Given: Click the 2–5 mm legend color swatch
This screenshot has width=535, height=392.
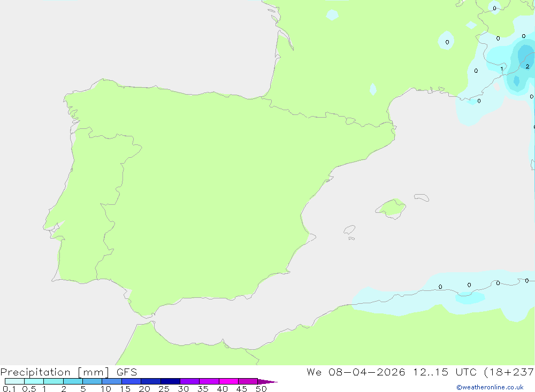Looking at the screenshot, I should tap(73, 381).
